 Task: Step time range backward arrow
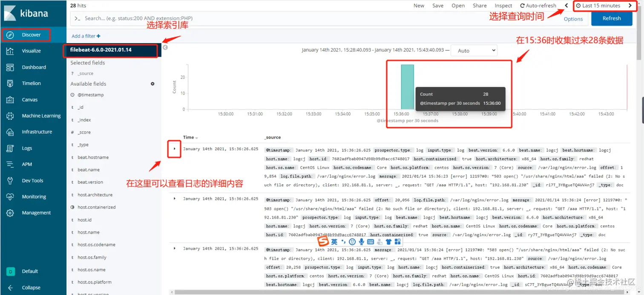pyautogui.click(x=566, y=6)
